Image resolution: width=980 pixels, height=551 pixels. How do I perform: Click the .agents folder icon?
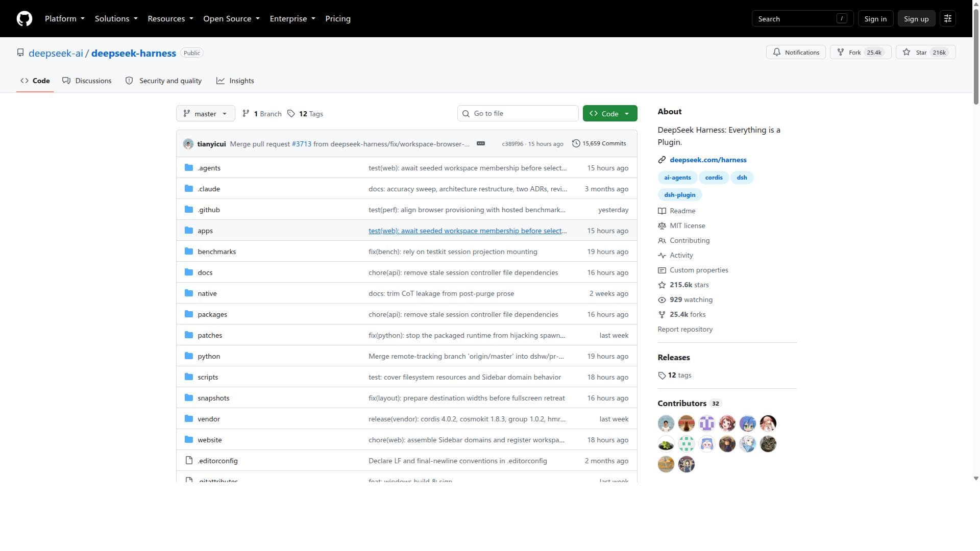(189, 168)
